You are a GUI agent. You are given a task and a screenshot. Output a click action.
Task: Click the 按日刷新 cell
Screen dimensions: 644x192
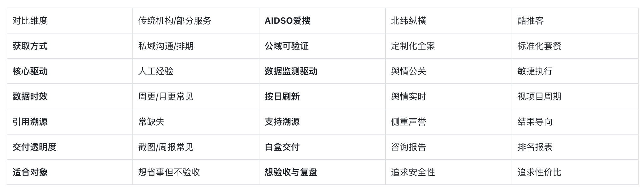pyautogui.click(x=322, y=96)
